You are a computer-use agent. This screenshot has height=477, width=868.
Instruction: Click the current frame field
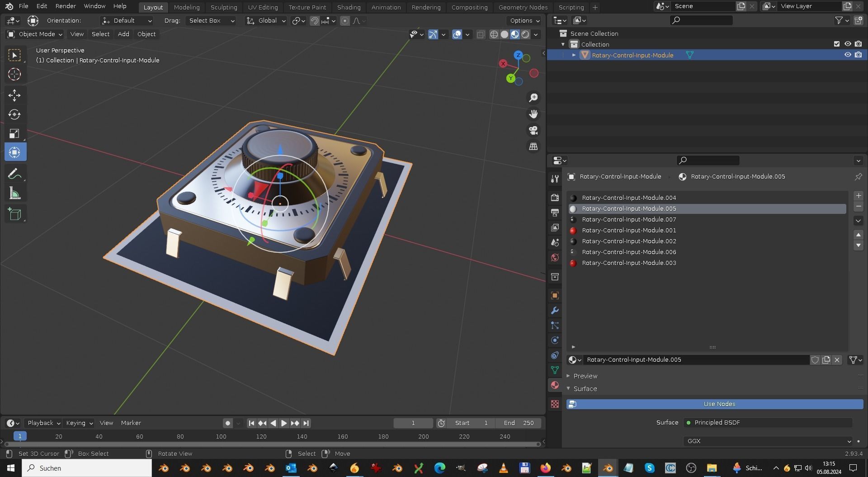tap(413, 423)
